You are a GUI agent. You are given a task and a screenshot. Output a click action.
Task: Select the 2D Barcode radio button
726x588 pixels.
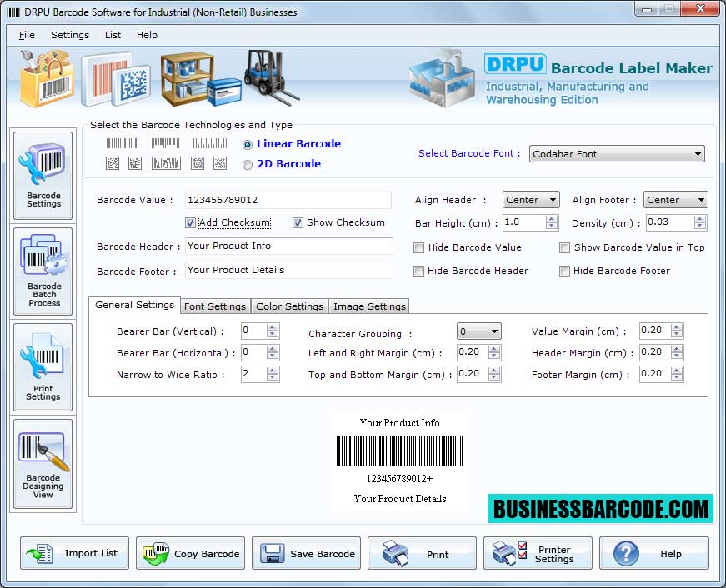(248, 165)
